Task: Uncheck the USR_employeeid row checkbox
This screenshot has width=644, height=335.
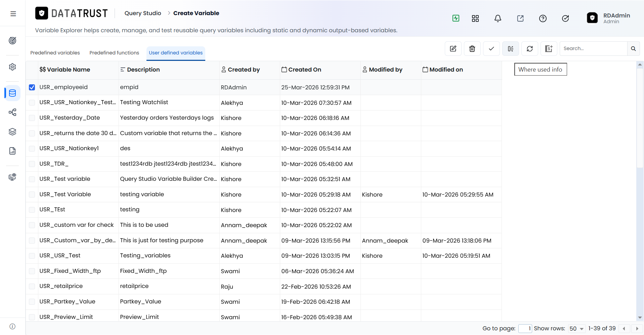Action: click(32, 87)
